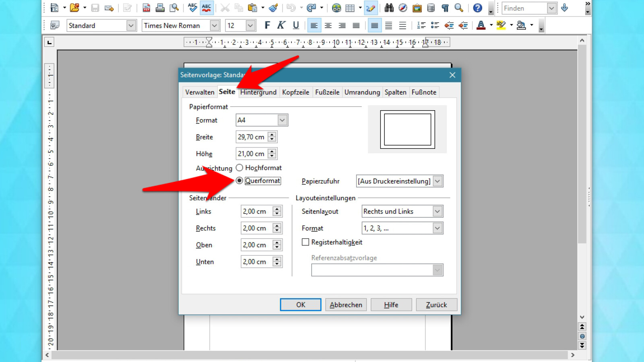Open the font color picker arrow
644x362 pixels.
tap(491, 25)
